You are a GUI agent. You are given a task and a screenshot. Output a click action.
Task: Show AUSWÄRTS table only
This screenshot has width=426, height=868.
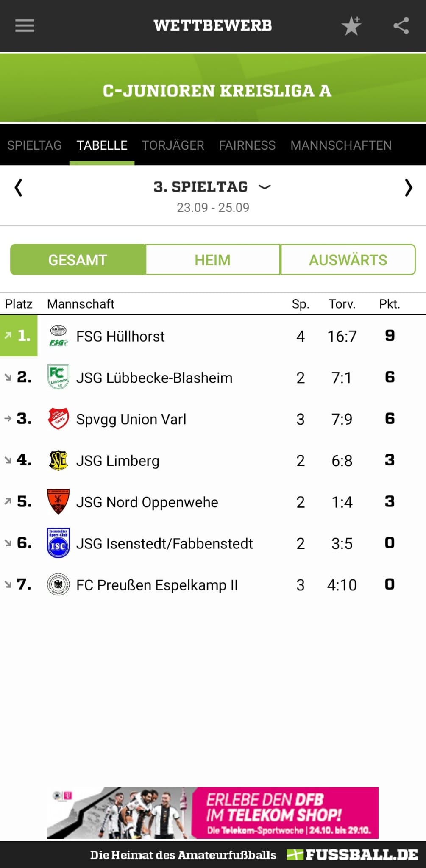[348, 260]
